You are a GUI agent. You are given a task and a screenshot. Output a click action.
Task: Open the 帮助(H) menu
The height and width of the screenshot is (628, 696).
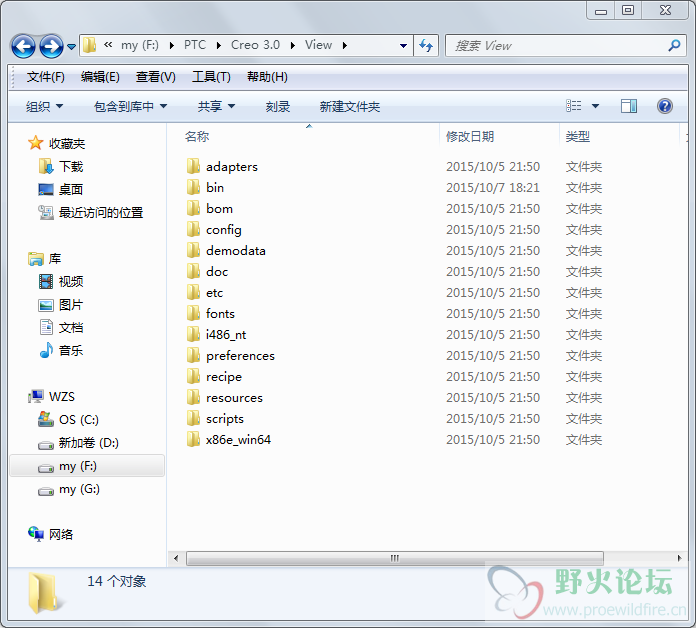[x=267, y=77]
